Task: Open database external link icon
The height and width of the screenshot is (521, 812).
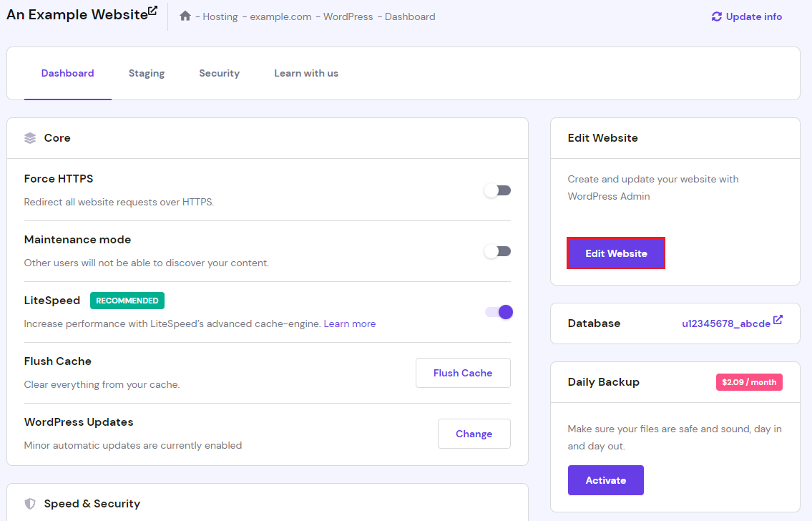Action: (778, 320)
